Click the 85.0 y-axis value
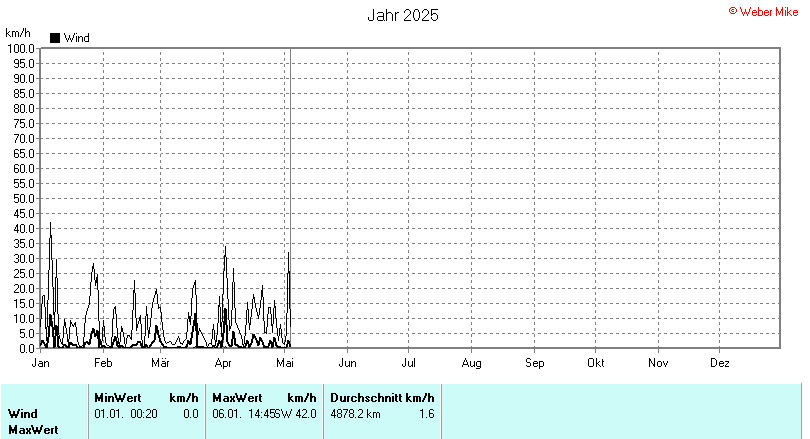This screenshot has width=810, height=439. tap(23, 94)
